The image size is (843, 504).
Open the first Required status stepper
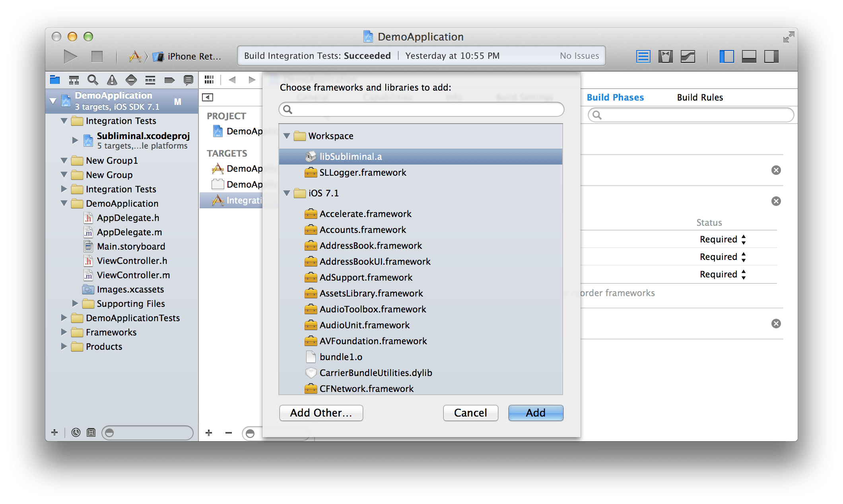[743, 239]
